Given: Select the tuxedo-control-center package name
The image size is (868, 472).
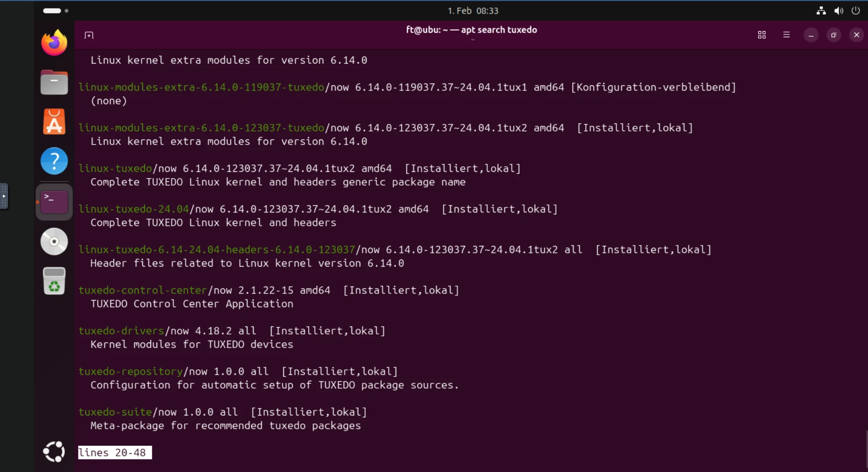Looking at the screenshot, I should click(143, 290).
